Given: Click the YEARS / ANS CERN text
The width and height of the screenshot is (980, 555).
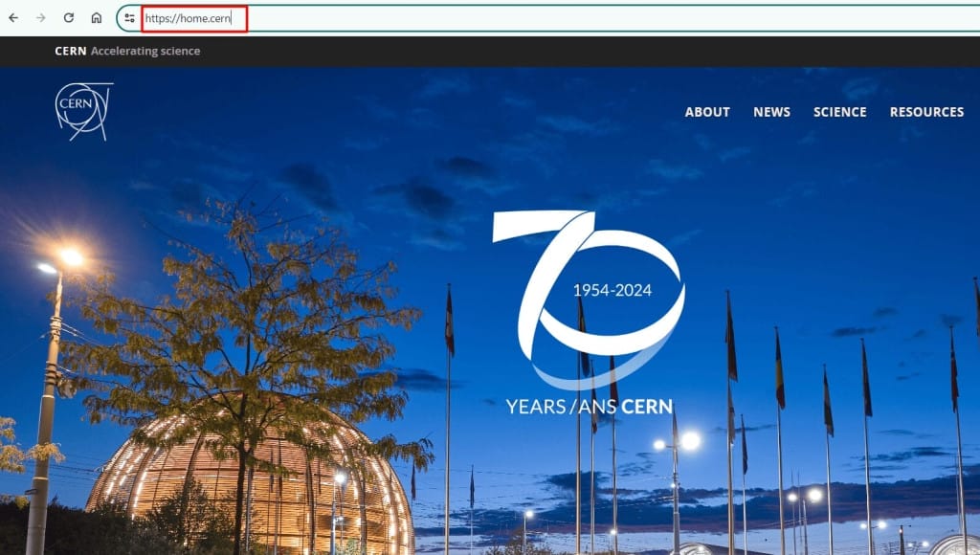Looking at the screenshot, I should pyautogui.click(x=589, y=407).
